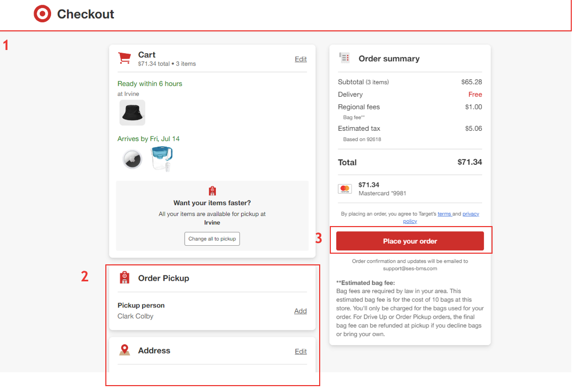Viewport: 575px width, 392px height.
Task: Open the AirTag product thumbnail
Action: 132,160
